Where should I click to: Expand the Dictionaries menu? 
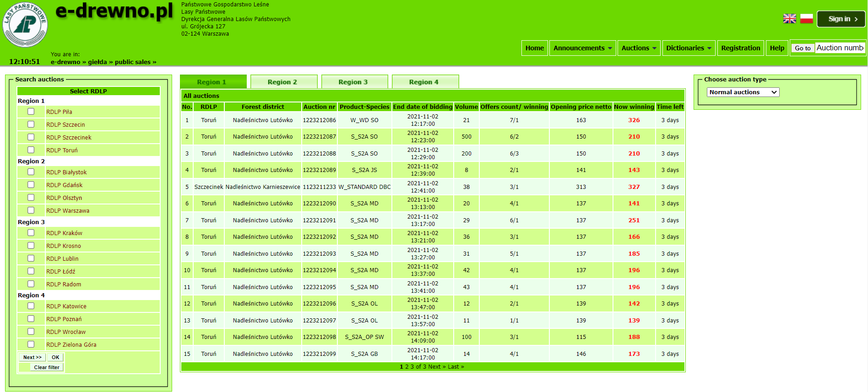(x=689, y=48)
